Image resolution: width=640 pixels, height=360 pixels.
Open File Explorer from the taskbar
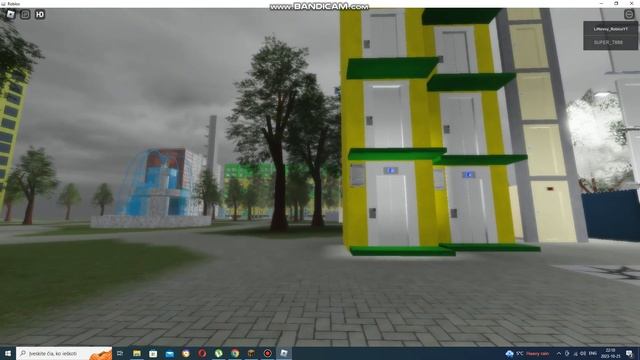point(137,353)
